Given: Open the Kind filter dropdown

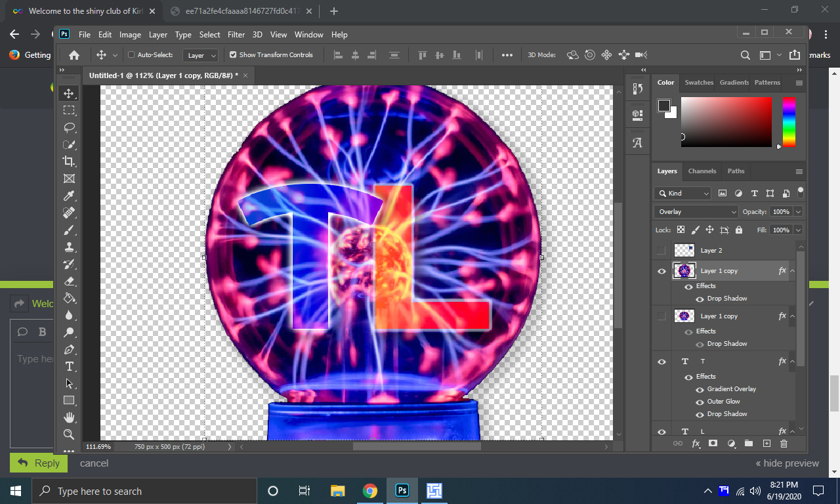Looking at the screenshot, I should point(682,194).
